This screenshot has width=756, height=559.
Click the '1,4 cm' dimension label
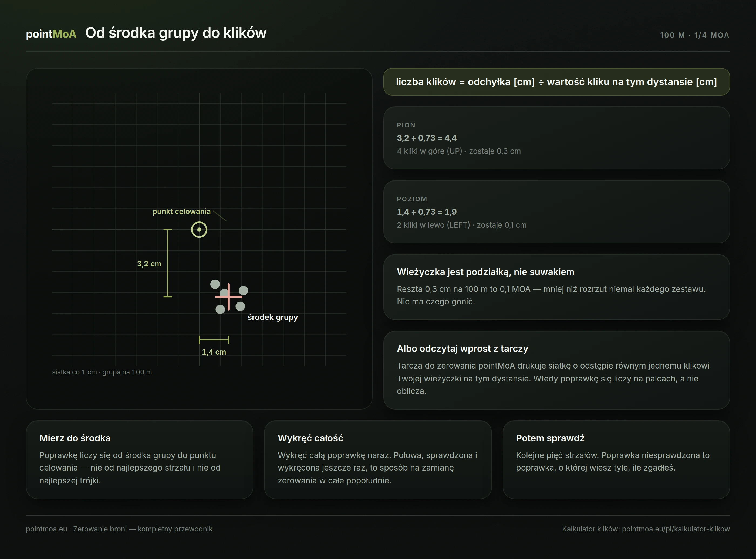coord(214,352)
